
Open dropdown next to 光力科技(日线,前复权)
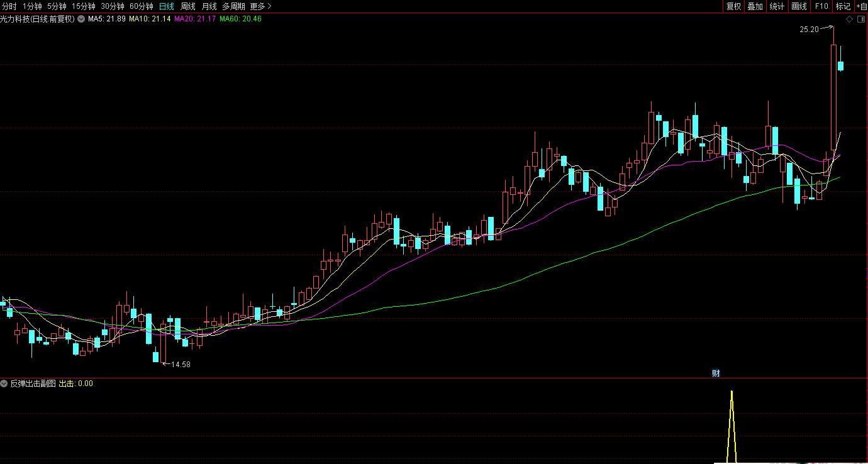81,19
